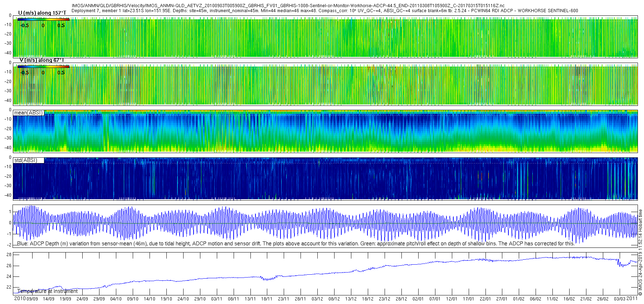Image resolution: width=644 pixels, height=304 pixels.
Task: Click the '21/02' date tick label
Action: click(586, 299)
